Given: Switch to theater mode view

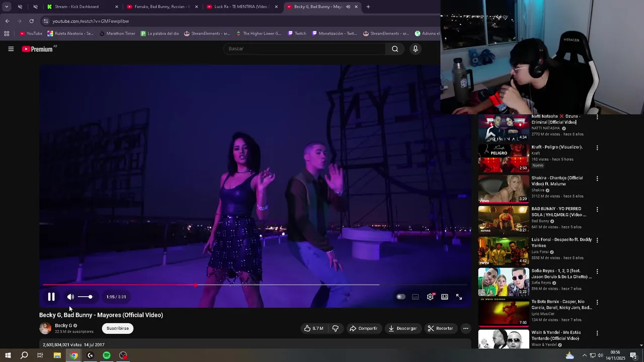Looking at the screenshot, I should point(445,297).
